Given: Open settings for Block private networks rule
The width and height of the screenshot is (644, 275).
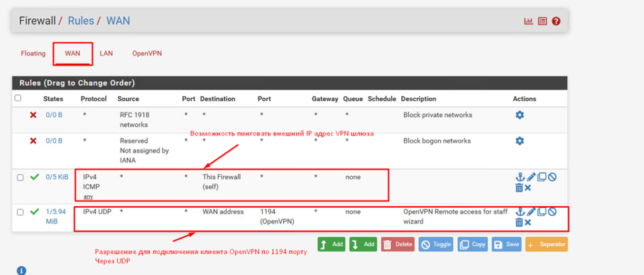Looking at the screenshot, I should tap(519, 115).
